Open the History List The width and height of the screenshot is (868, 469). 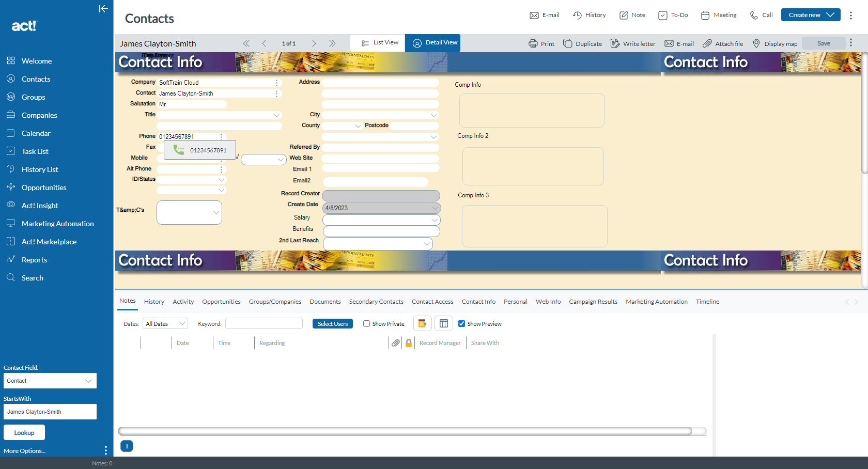tap(40, 169)
